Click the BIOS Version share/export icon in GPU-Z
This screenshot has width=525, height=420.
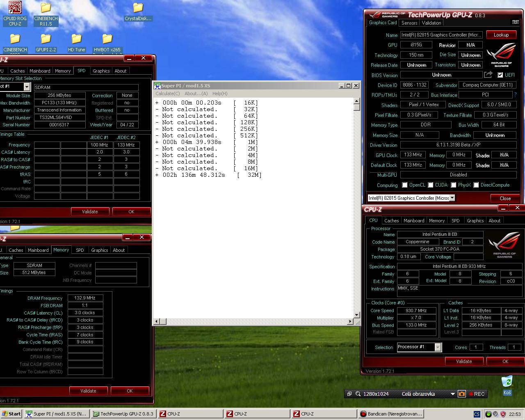coord(488,75)
